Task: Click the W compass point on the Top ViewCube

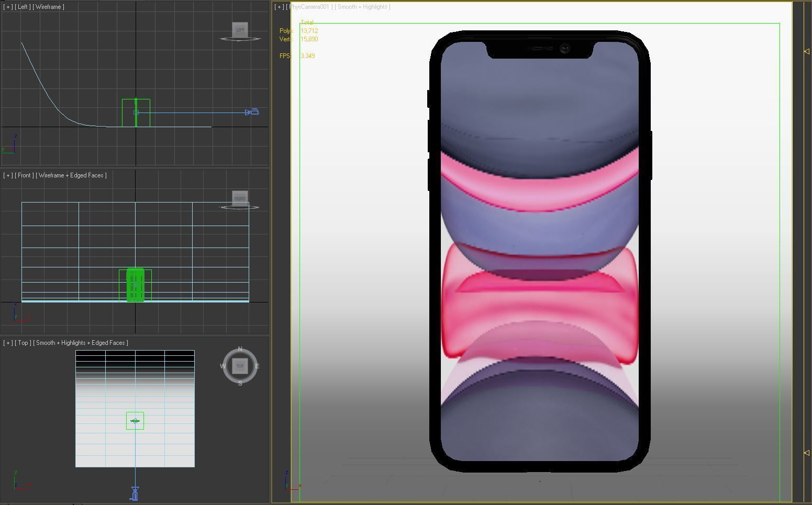Action: [x=223, y=366]
